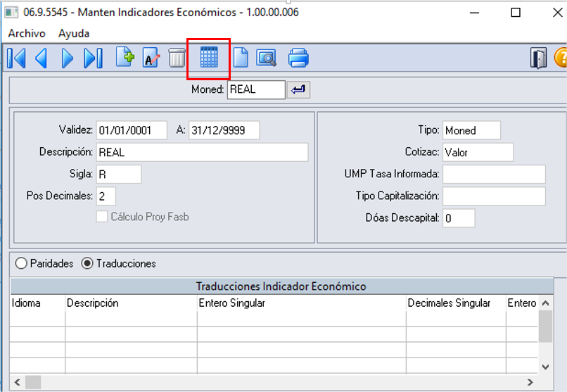Screen dimensions: 567x392
Task: Click Entero Singular column header
Action: click(302, 303)
